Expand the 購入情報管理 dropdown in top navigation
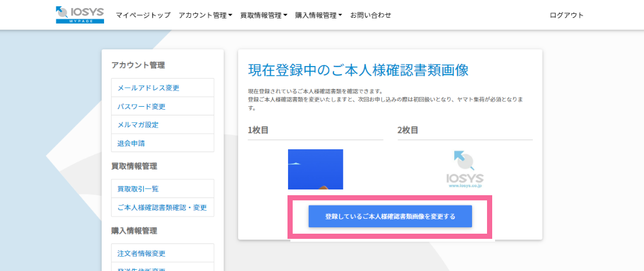Image resolution: width=644 pixels, height=271 pixels. [x=319, y=16]
